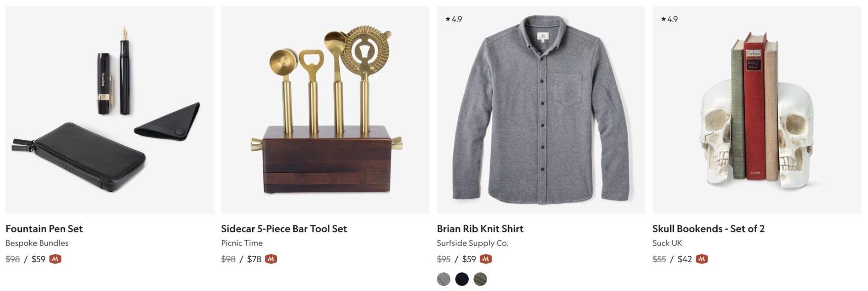Open the Brian Rib Knit Shirt link
This screenshot has height=291, width=868.
[480, 229]
